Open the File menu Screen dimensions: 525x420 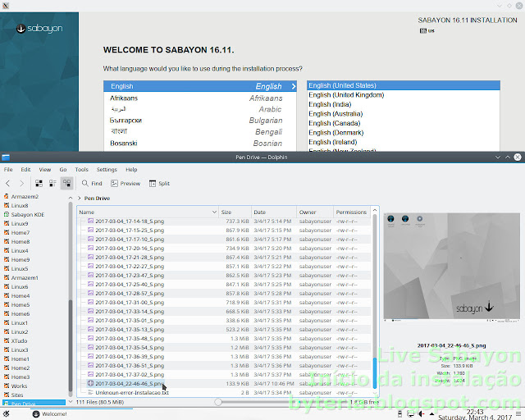(x=8, y=170)
